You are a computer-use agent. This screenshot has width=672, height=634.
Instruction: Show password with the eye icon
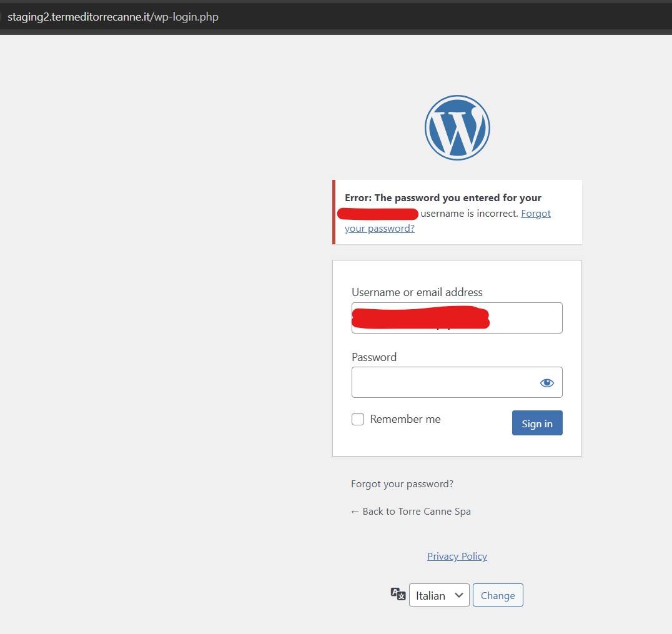[547, 383]
